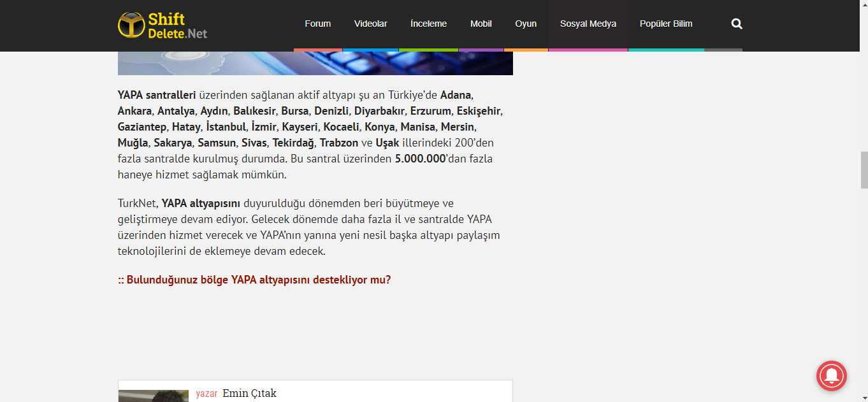Open the Oyun category
The image size is (868, 402).
(526, 24)
